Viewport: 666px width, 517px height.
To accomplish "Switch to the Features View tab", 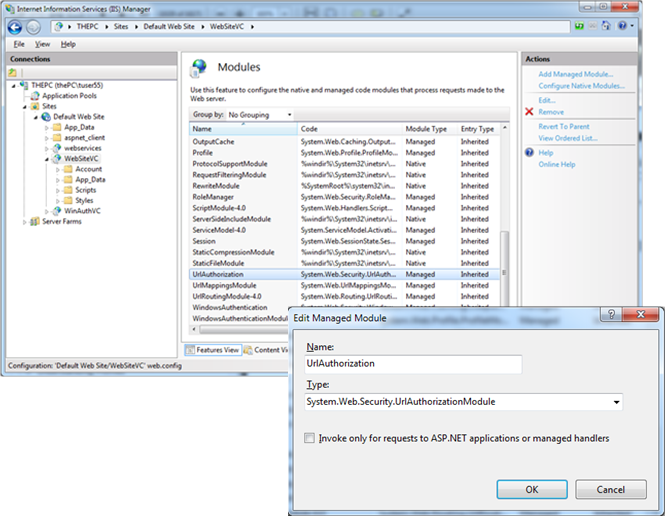I will (x=213, y=350).
